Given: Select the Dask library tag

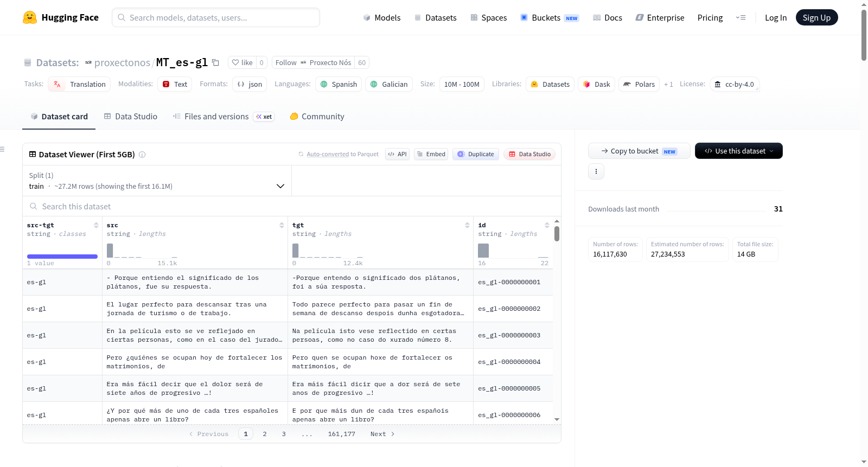Looking at the screenshot, I should click(x=596, y=84).
